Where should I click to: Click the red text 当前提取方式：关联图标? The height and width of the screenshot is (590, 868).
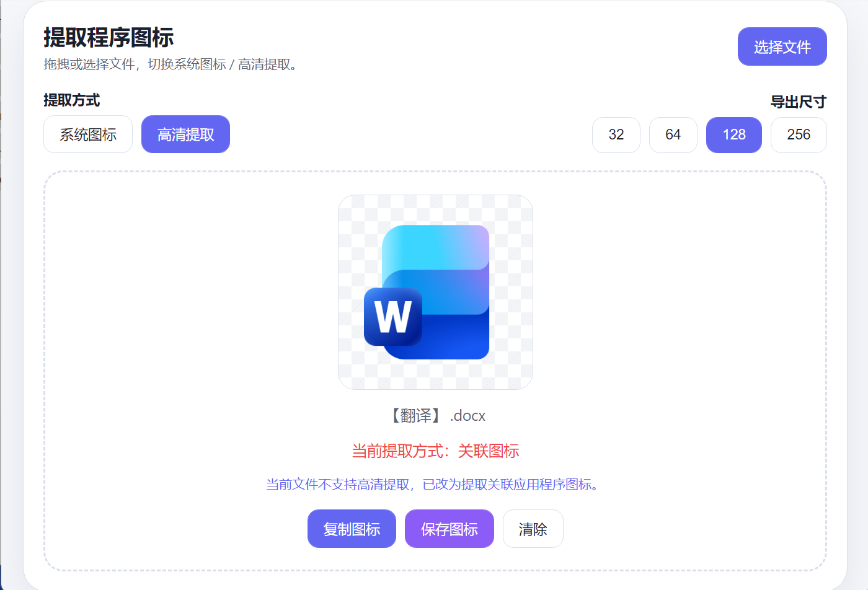tap(435, 451)
